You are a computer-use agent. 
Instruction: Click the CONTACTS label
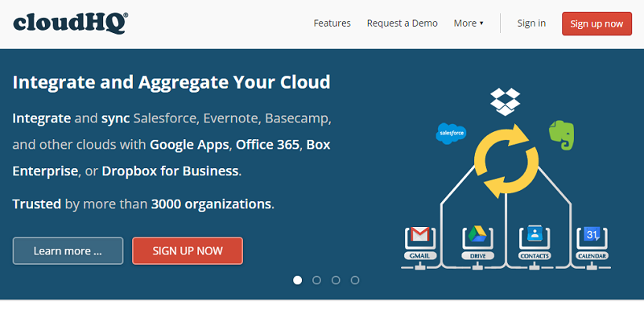[535, 256]
